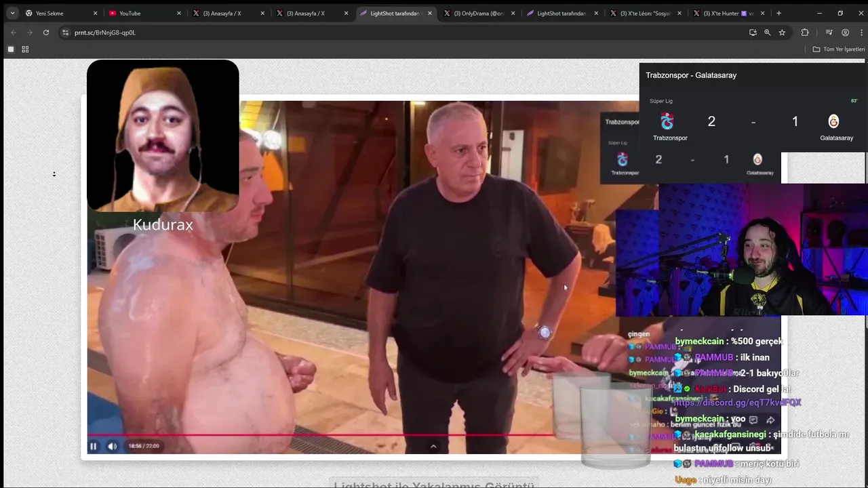Seek on the red video progress bar

click(319, 435)
